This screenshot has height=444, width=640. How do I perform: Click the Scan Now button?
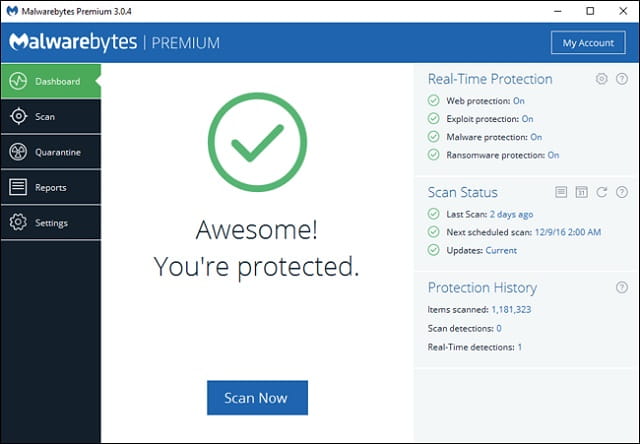click(257, 397)
